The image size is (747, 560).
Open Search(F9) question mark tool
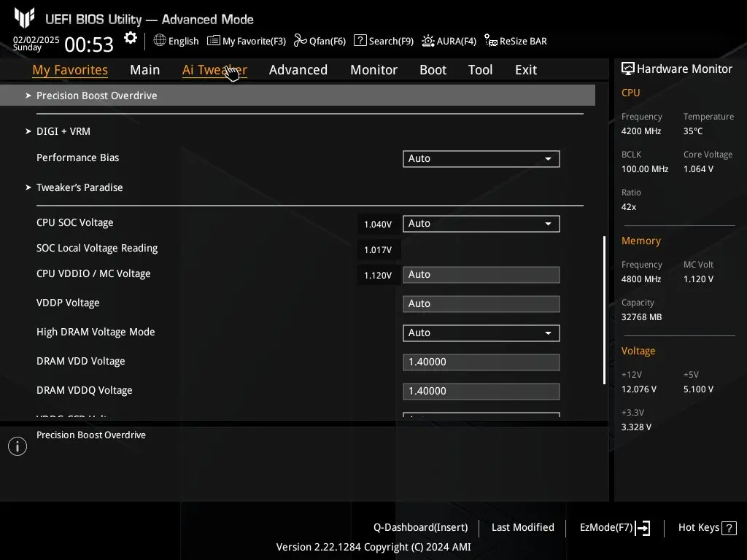pos(360,41)
